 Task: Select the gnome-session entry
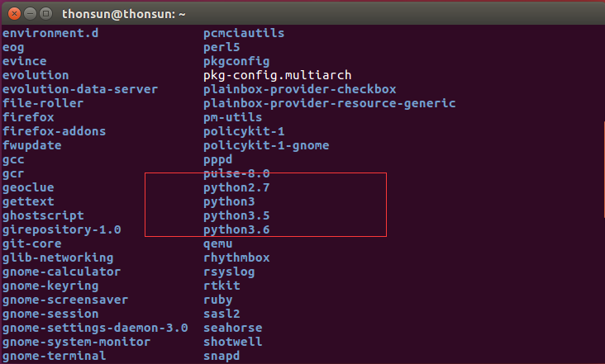click(x=50, y=314)
